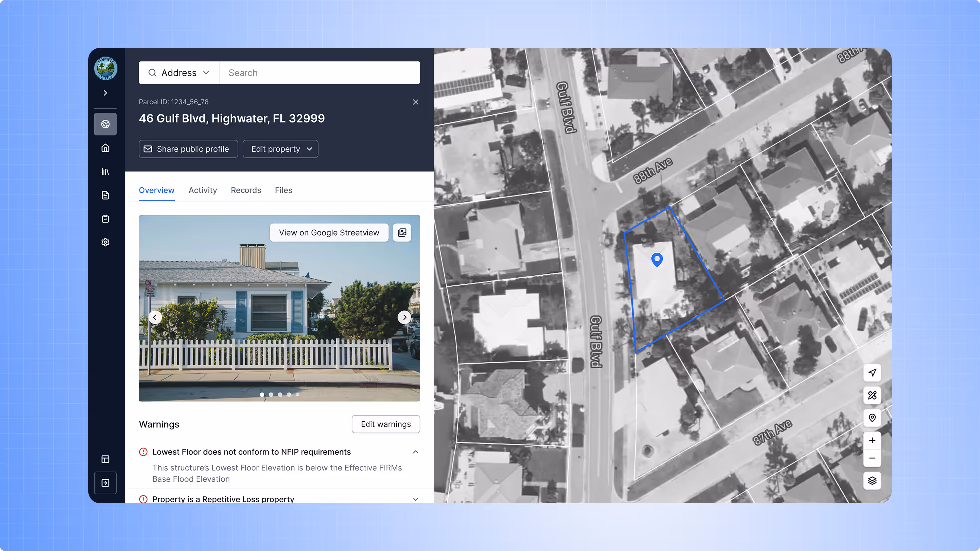Select the measure/draw tool on map

point(872,395)
